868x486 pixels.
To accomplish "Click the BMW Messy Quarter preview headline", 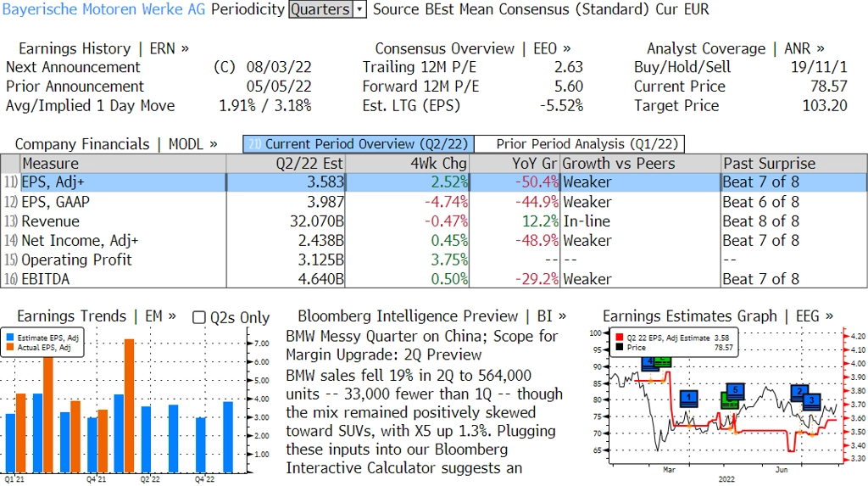I will tap(422, 345).
